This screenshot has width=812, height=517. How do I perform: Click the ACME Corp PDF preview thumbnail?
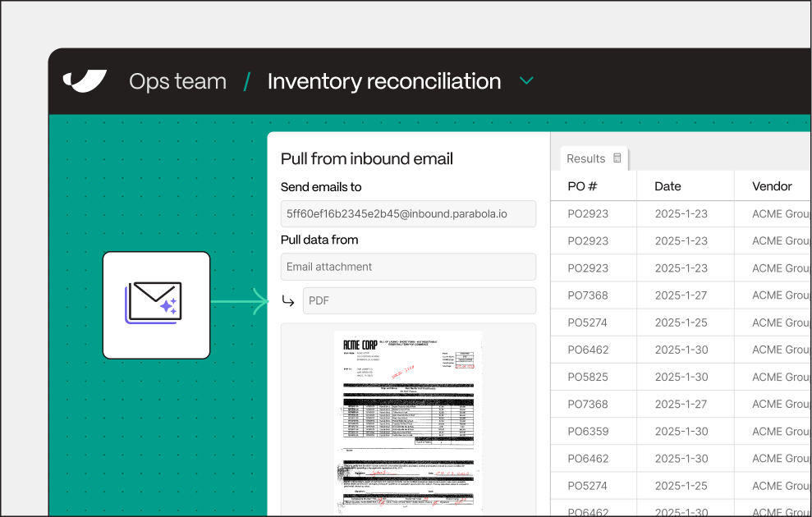pos(408,422)
